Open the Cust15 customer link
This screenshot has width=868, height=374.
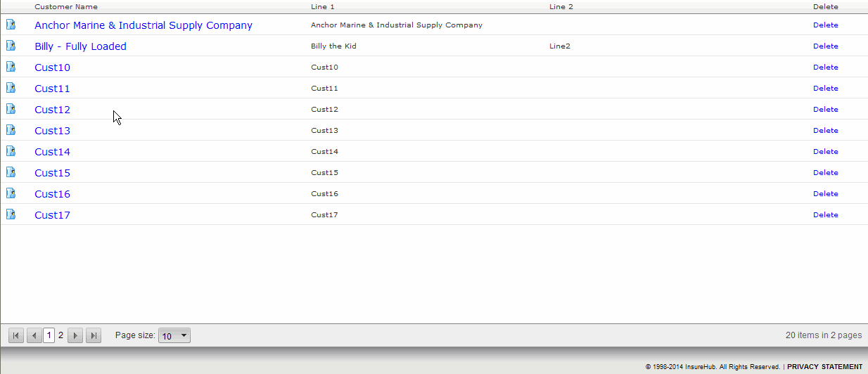(x=52, y=173)
